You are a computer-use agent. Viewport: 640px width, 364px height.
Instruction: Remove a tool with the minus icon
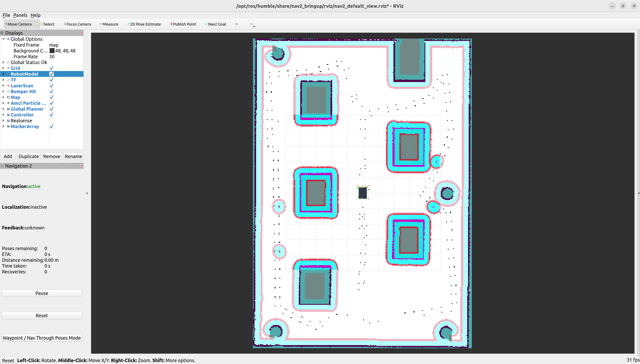pyautogui.click(x=251, y=24)
